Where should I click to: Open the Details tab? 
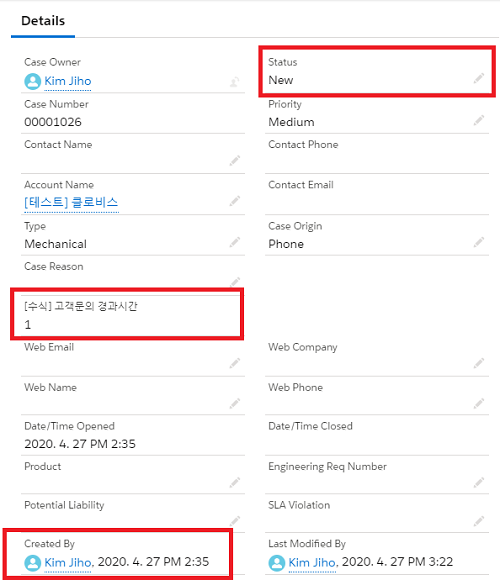pyautogui.click(x=43, y=21)
